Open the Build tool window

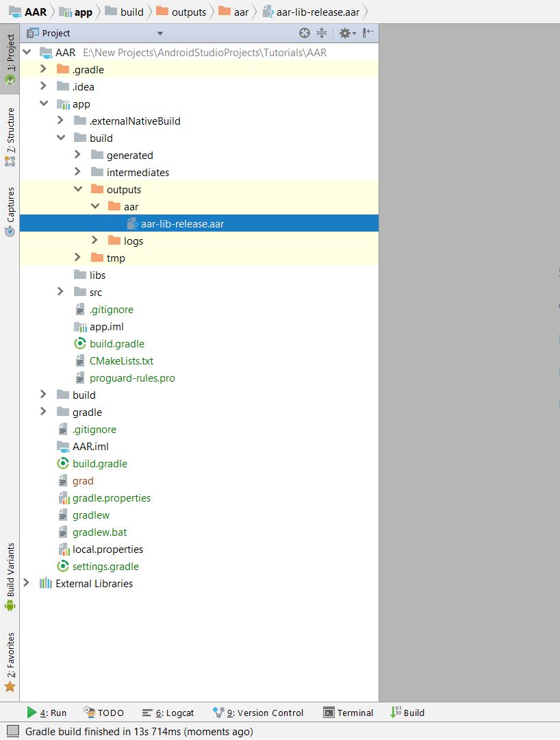407,713
